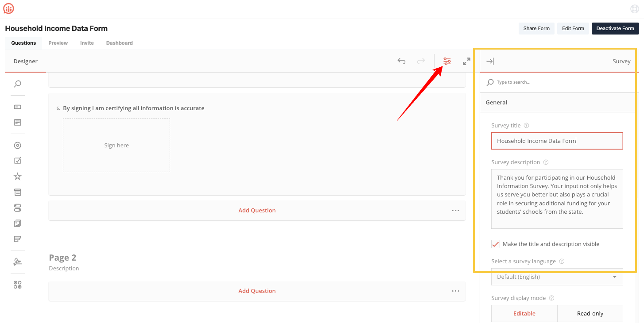Expand designer with the fullscreen arrows icon
The width and height of the screenshot is (644, 323).
466,62
